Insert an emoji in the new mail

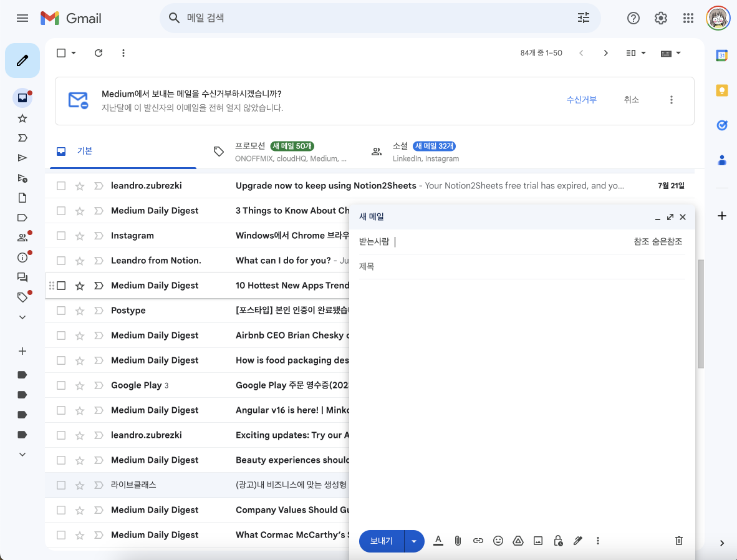point(498,541)
